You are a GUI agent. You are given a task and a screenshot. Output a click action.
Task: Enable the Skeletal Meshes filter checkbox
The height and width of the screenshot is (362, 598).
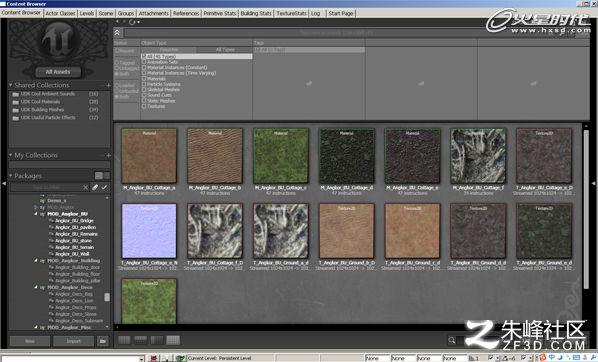coord(144,90)
